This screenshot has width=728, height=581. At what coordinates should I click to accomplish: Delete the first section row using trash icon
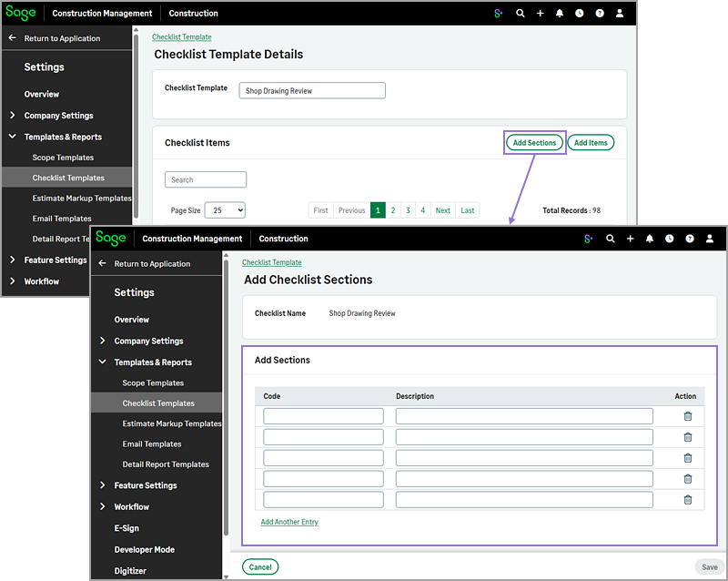687,416
